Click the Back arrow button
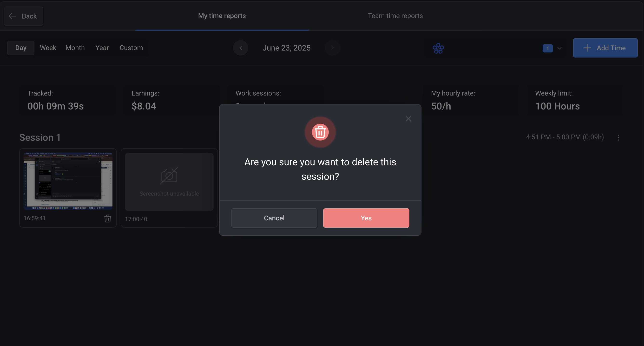 (x=24, y=16)
